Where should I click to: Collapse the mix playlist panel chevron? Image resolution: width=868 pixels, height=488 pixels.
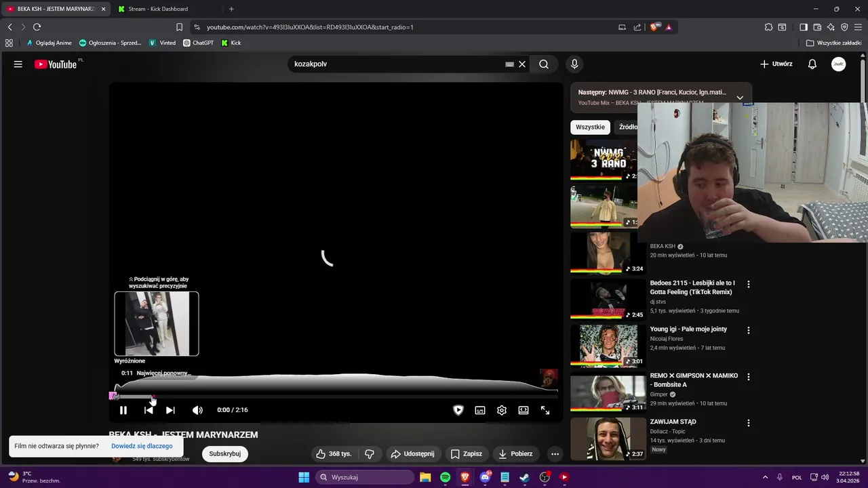click(740, 98)
